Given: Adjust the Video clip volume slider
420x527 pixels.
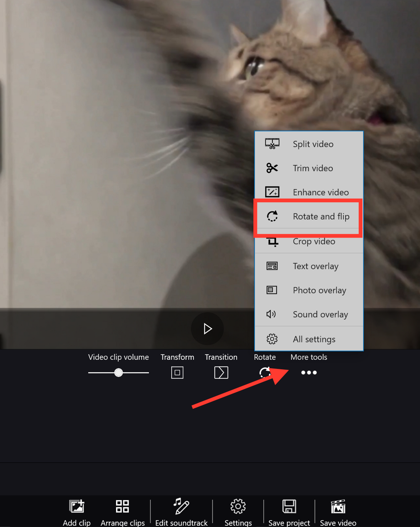Looking at the screenshot, I should pos(118,373).
